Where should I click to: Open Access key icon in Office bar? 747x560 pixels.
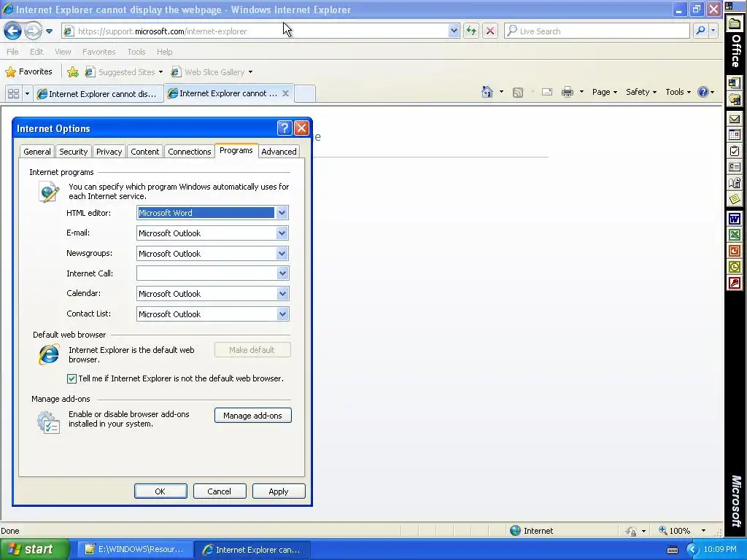[734, 284]
